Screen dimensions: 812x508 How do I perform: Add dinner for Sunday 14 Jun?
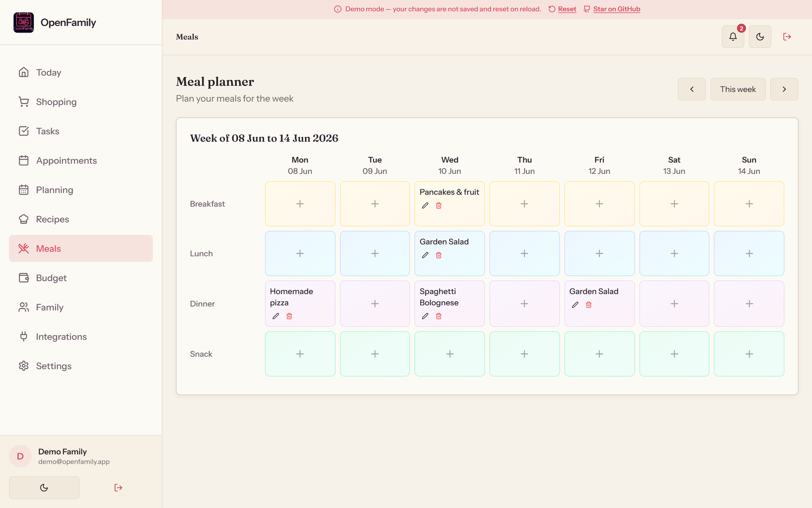749,304
